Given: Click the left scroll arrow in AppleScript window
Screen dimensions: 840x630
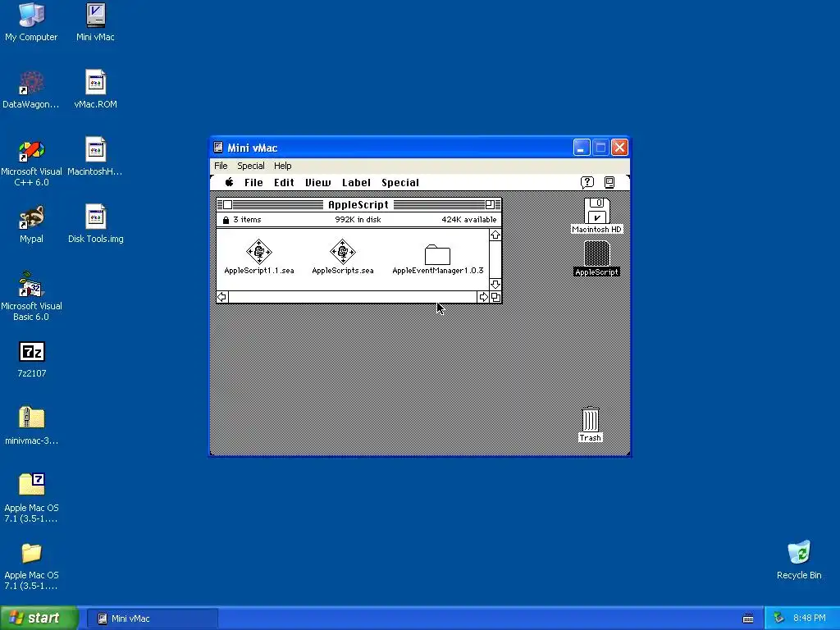Looking at the screenshot, I should (222, 297).
